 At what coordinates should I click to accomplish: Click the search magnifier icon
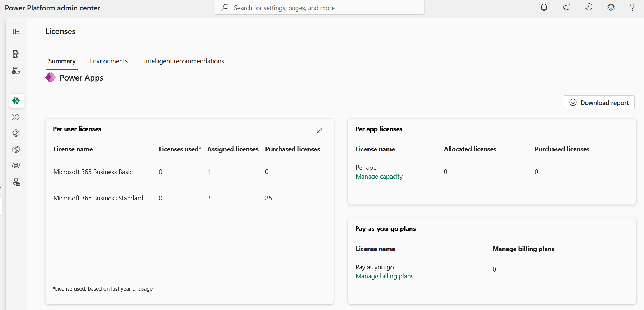tap(225, 8)
